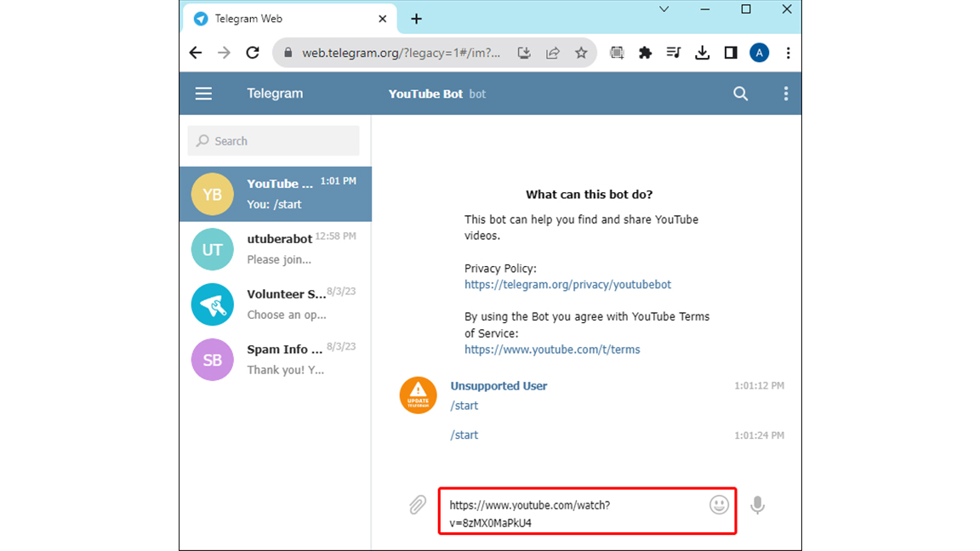Screen dimensions: 980x551
Task: Open a new browser tab
Action: point(416,19)
